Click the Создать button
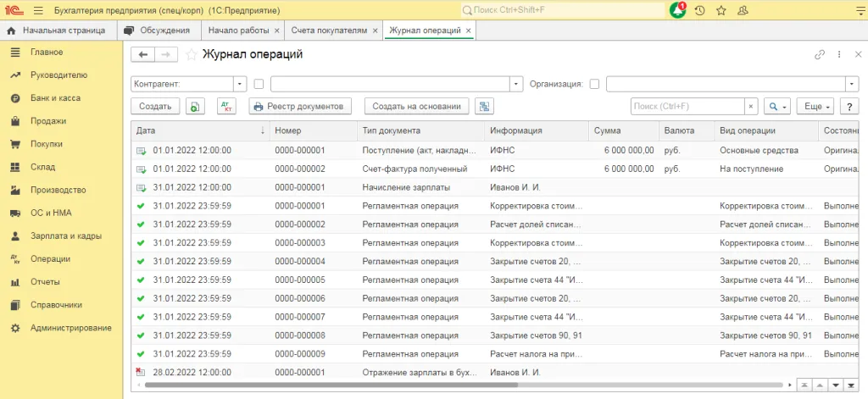Screen dimensions: 868x399 (x=155, y=107)
